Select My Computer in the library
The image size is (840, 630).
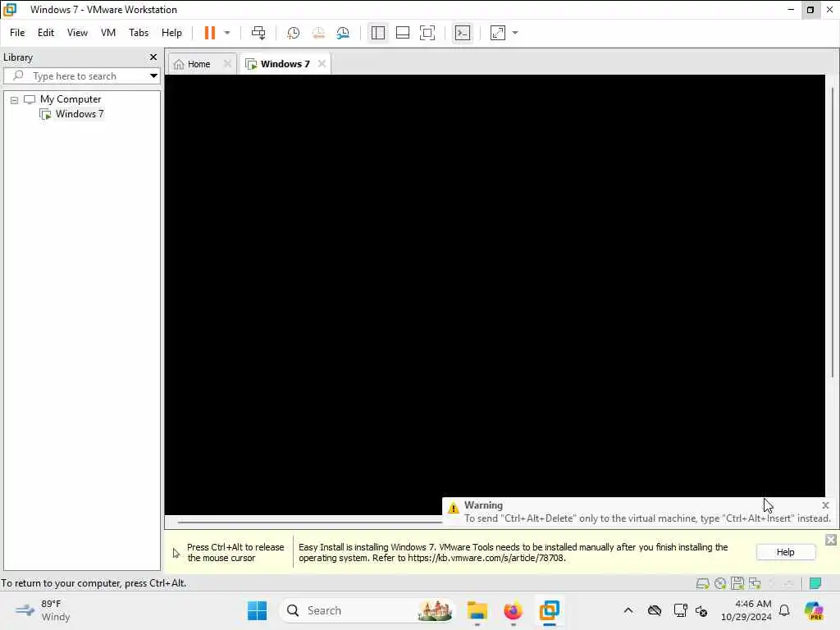[71, 99]
